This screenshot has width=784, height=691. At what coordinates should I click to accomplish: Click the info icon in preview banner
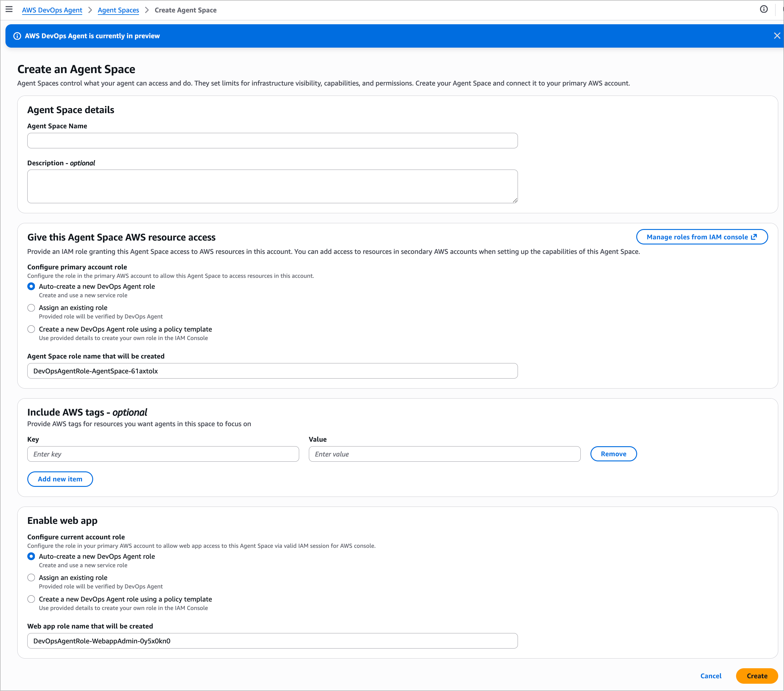click(17, 36)
